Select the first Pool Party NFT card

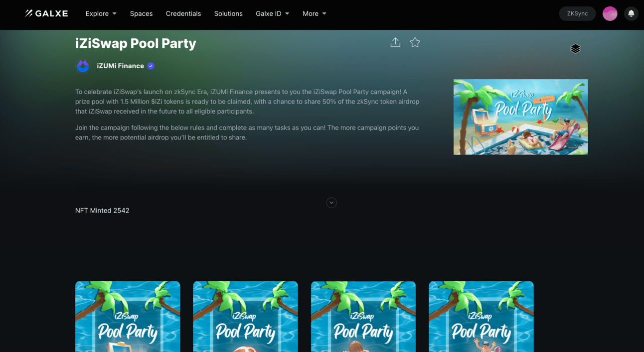pos(128,317)
